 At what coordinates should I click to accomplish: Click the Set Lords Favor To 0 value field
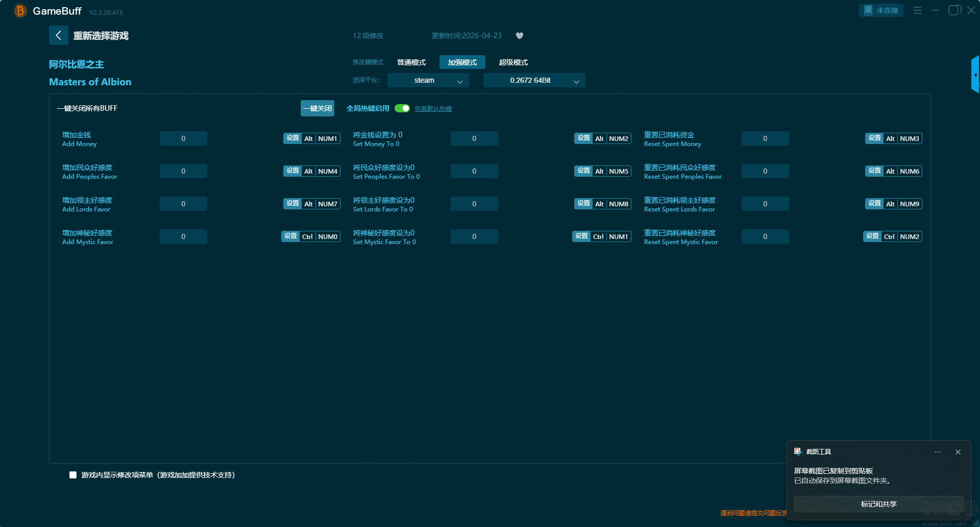pos(474,204)
